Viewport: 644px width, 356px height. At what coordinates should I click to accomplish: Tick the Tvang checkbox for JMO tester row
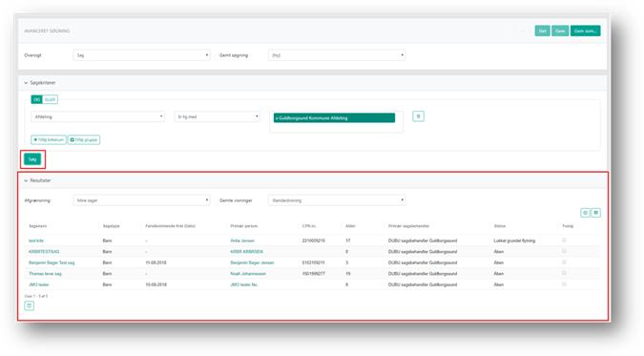tap(564, 284)
